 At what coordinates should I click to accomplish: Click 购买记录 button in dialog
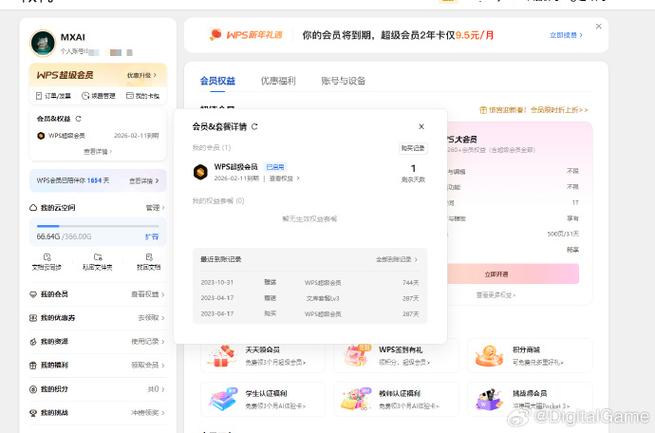[x=413, y=148]
